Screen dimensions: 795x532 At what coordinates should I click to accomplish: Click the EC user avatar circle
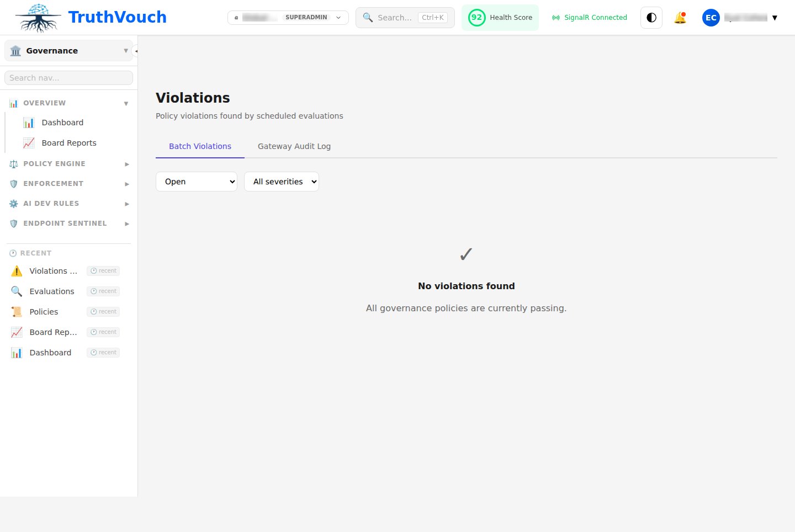(711, 17)
